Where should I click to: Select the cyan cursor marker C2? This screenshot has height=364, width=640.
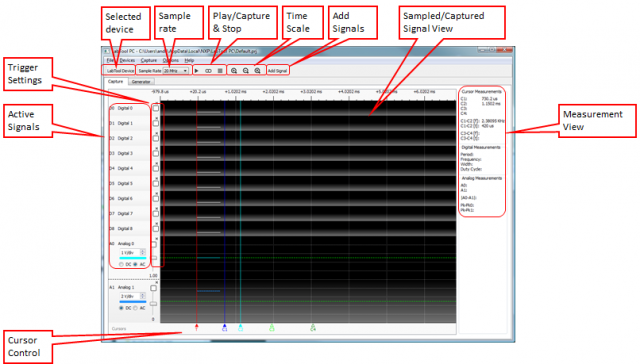[240, 327]
